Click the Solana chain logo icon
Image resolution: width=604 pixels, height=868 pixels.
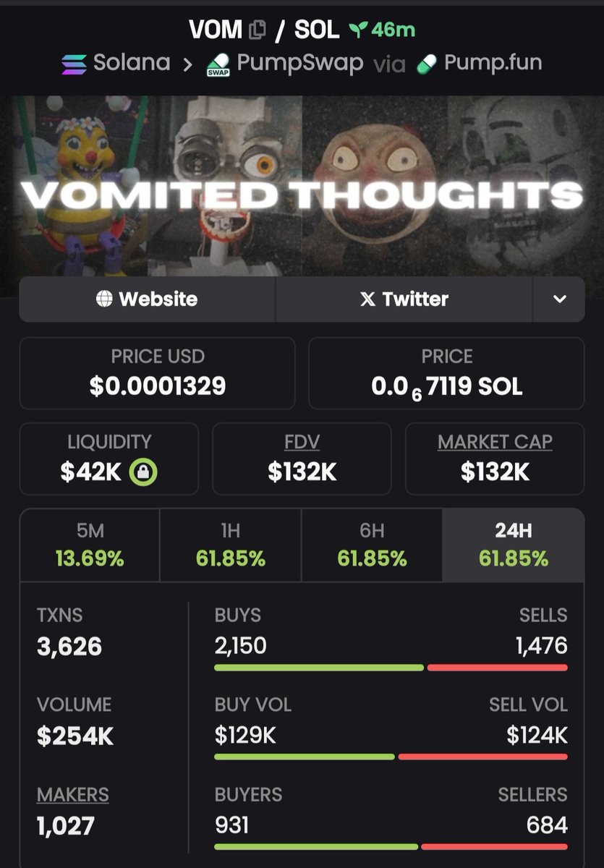[73, 63]
